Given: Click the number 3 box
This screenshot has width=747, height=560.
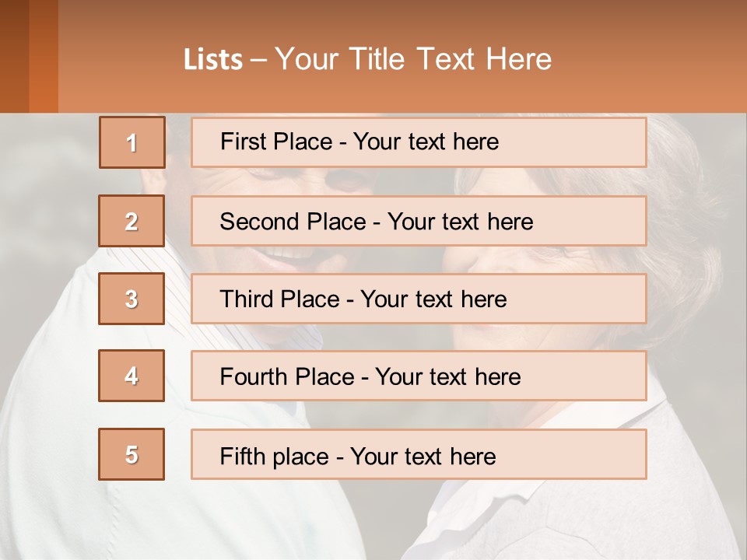Looking at the screenshot, I should (132, 299).
